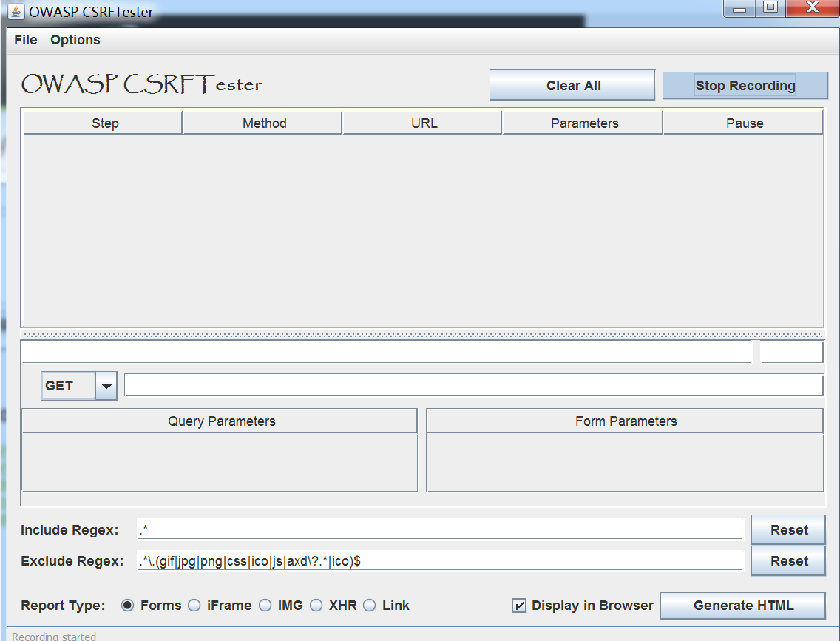The image size is (840, 641).
Task: Click the 'Recording started' status text
Action: pyautogui.click(x=53, y=636)
